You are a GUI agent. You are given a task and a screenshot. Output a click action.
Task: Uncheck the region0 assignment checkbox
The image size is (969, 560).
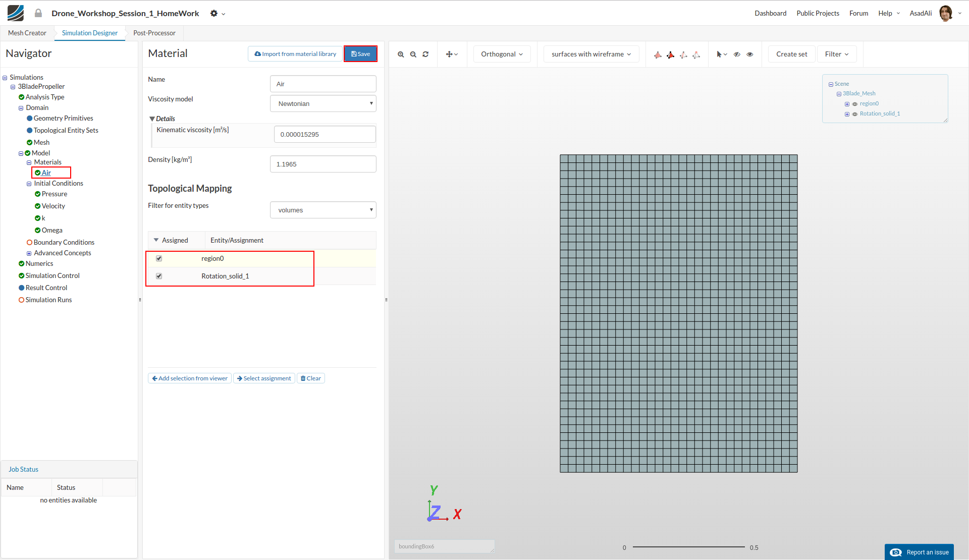(159, 258)
